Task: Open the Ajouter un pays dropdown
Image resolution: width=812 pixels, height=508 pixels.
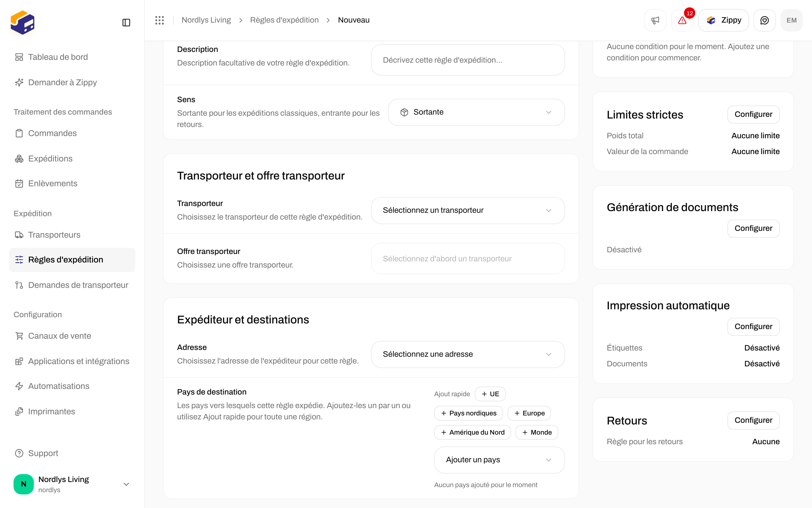Action: coord(499,460)
